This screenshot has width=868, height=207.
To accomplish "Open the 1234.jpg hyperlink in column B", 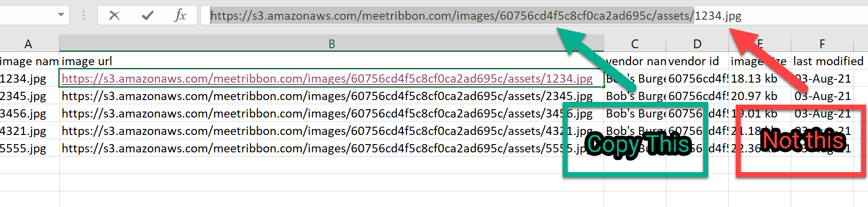I will 327,78.
